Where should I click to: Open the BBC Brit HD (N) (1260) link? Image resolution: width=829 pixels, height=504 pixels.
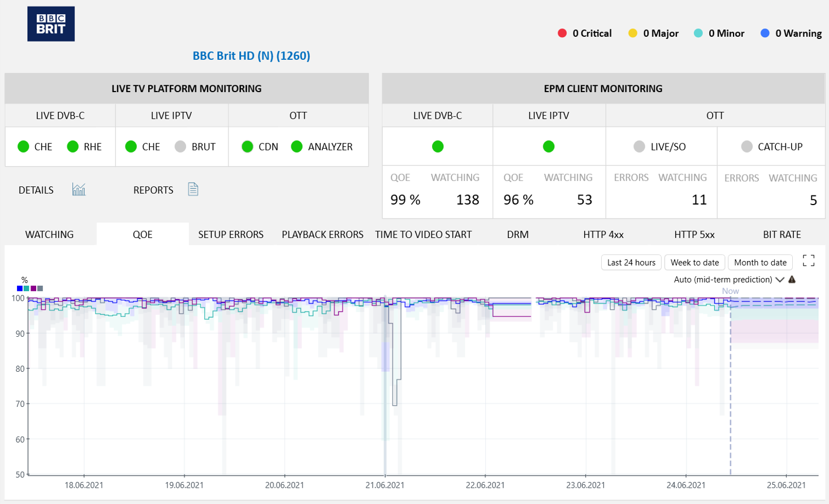[x=252, y=56]
